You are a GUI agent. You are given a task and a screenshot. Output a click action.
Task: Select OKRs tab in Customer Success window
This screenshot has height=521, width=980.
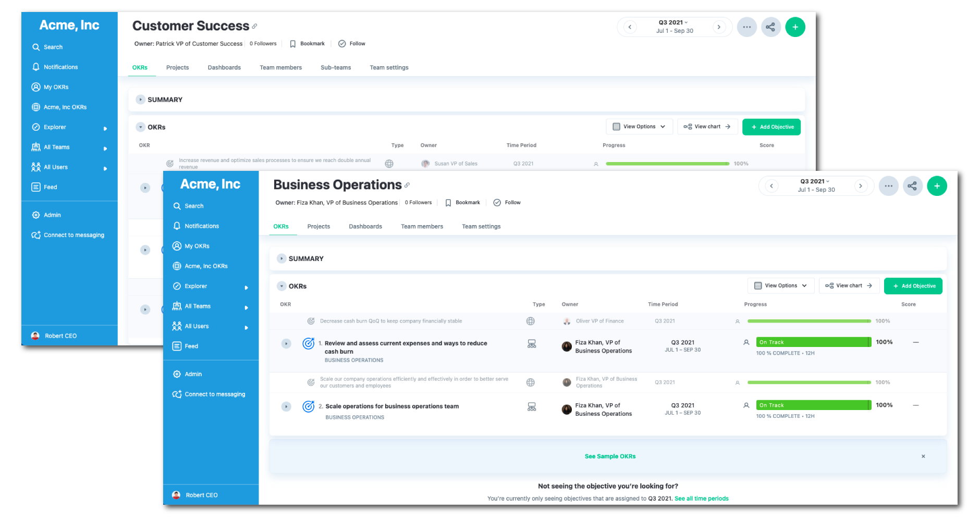[x=140, y=68]
